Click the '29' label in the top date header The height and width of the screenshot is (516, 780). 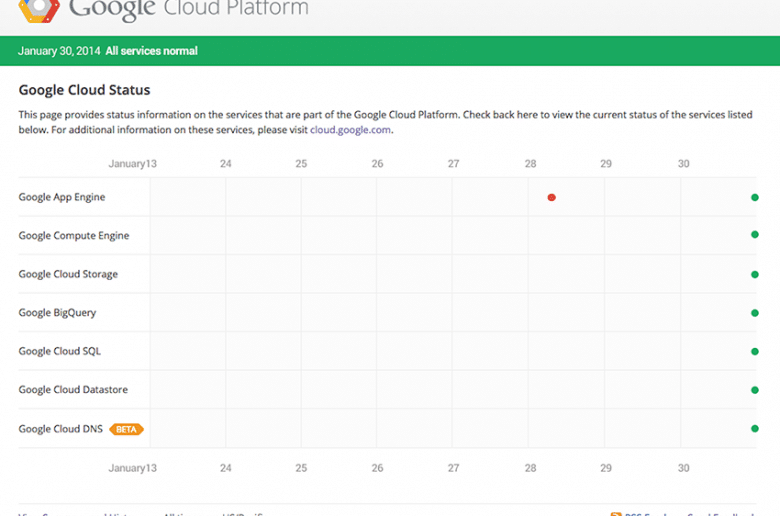point(606,164)
